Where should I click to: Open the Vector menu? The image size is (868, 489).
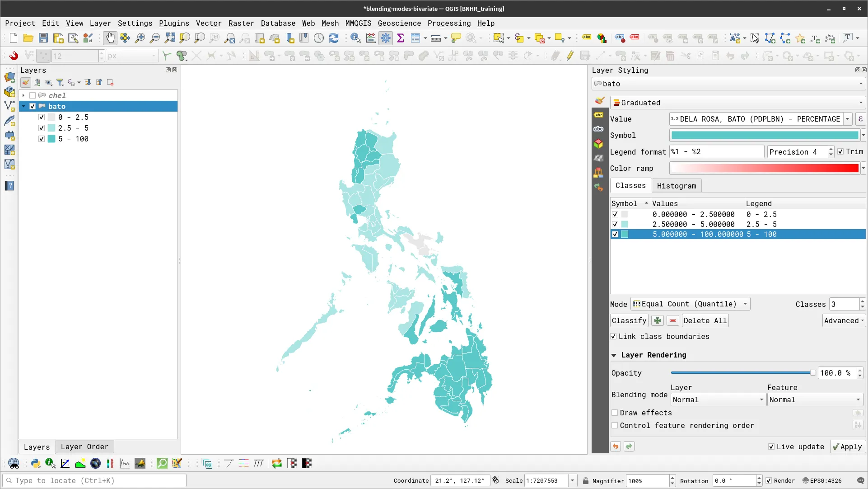point(208,23)
